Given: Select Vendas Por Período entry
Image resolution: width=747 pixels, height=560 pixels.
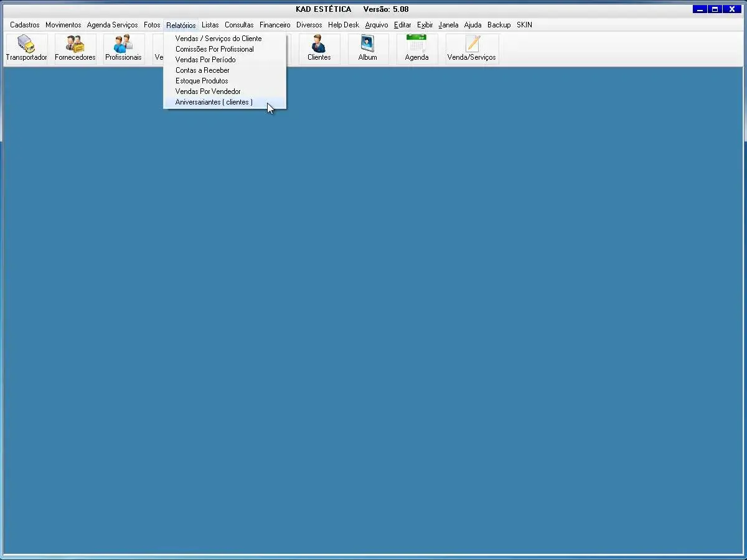Looking at the screenshot, I should pyautogui.click(x=205, y=60).
